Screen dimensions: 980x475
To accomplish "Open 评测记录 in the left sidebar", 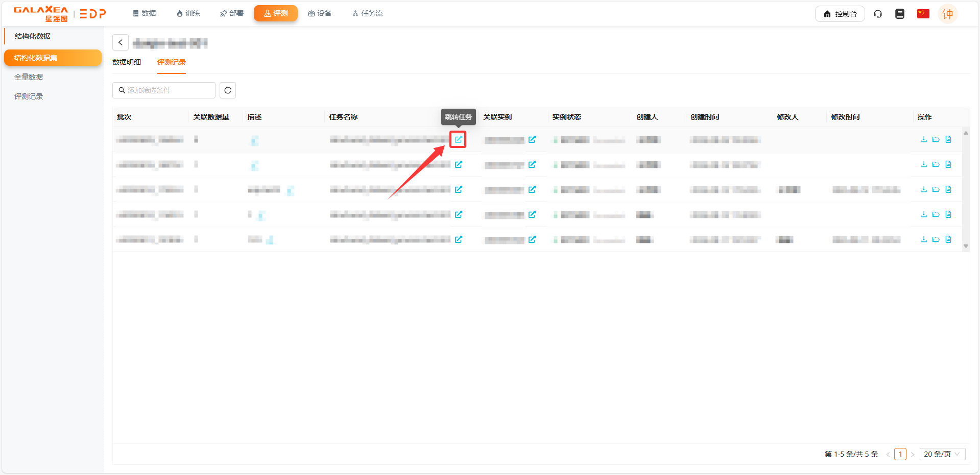I will [x=29, y=96].
